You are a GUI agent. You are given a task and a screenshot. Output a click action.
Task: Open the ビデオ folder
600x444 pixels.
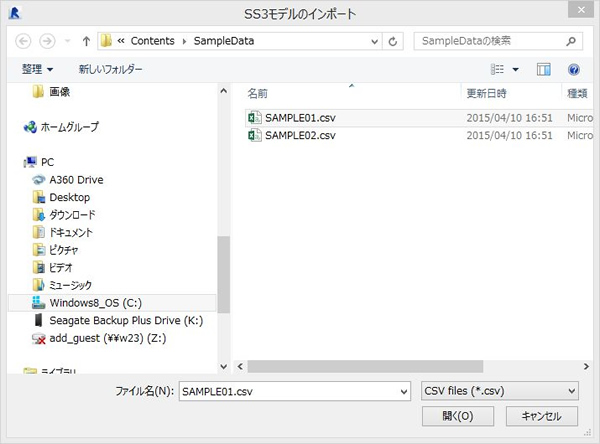tap(52, 268)
